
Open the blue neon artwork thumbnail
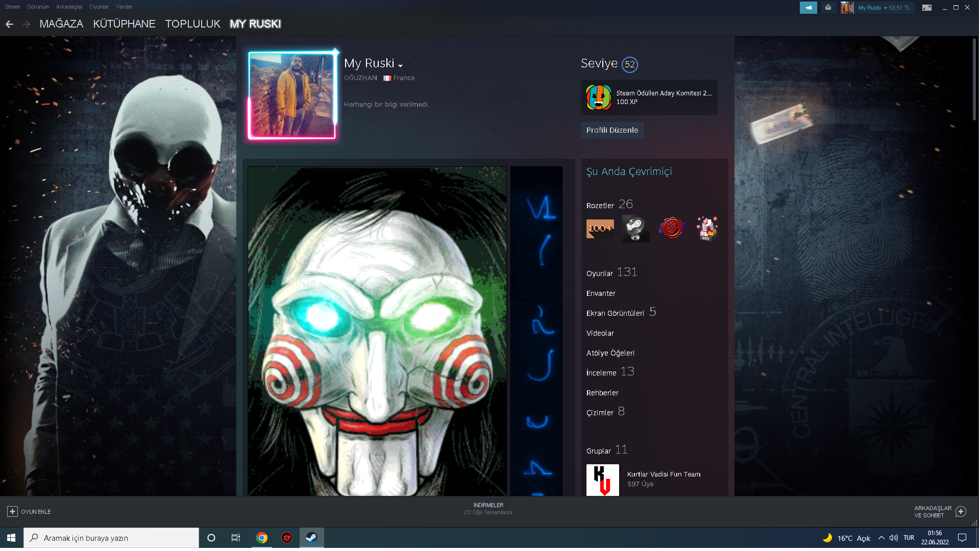[x=536, y=331]
